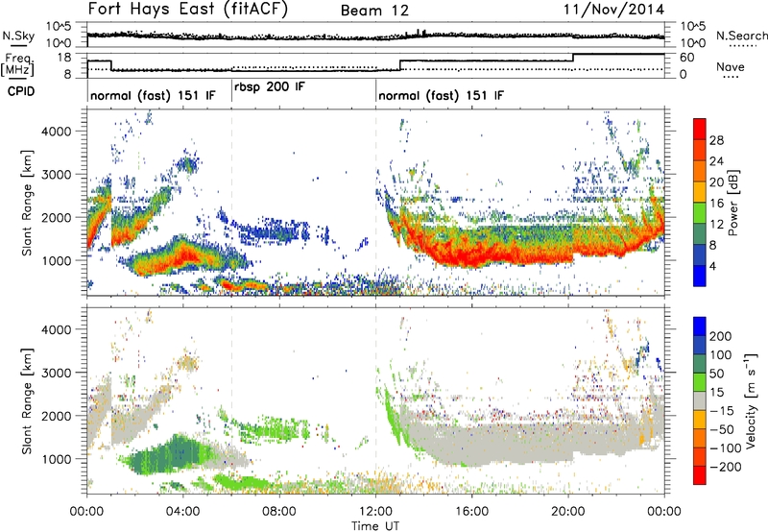
Task: Click the first 'normal (fast) 151 IF' label
Action: [x=153, y=95]
